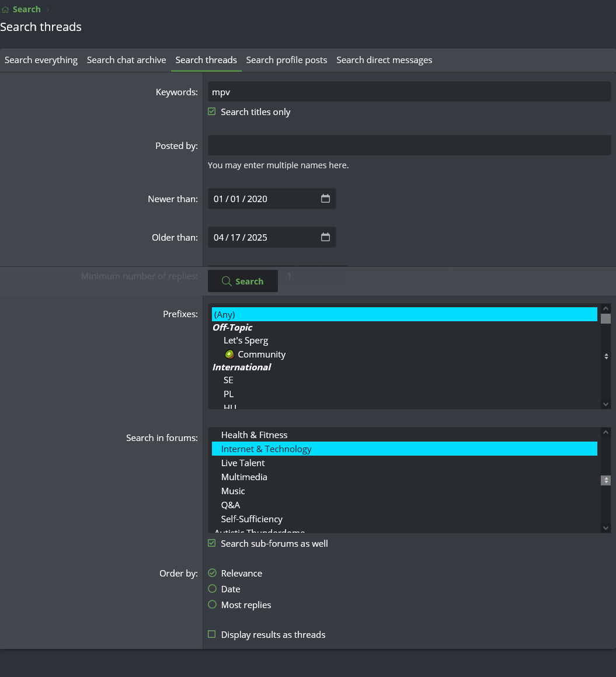Select Health & Fitness forum
Image resolution: width=616 pixels, height=677 pixels.
pos(405,435)
